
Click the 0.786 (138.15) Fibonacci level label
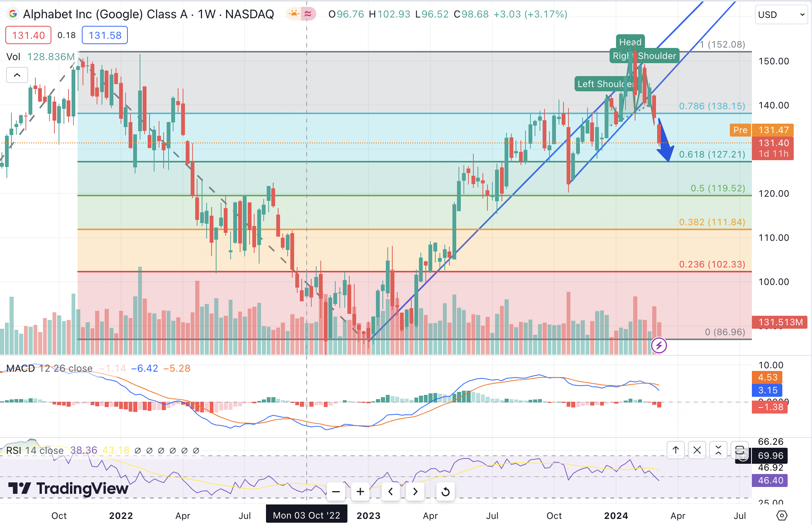point(712,106)
